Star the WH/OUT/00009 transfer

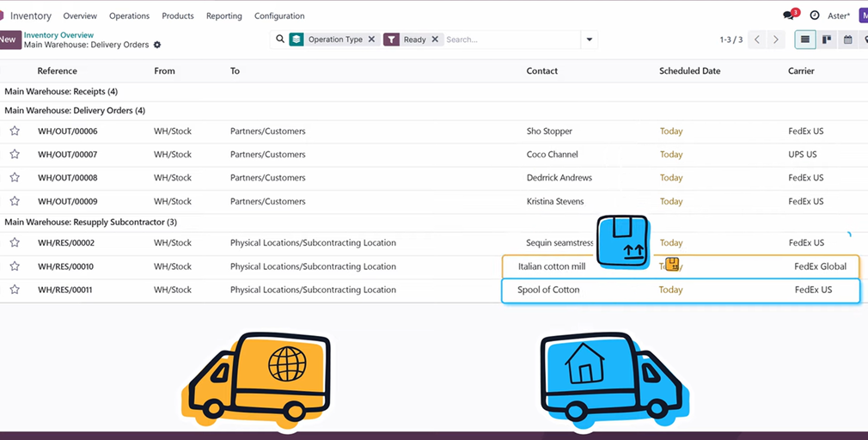click(15, 201)
